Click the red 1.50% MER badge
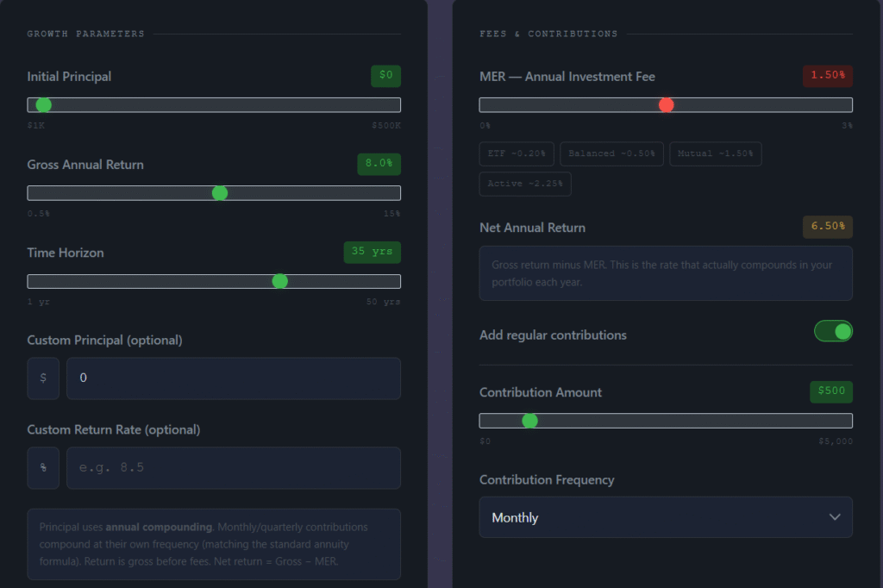This screenshot has height=588, width=883. tap(827, 76)
